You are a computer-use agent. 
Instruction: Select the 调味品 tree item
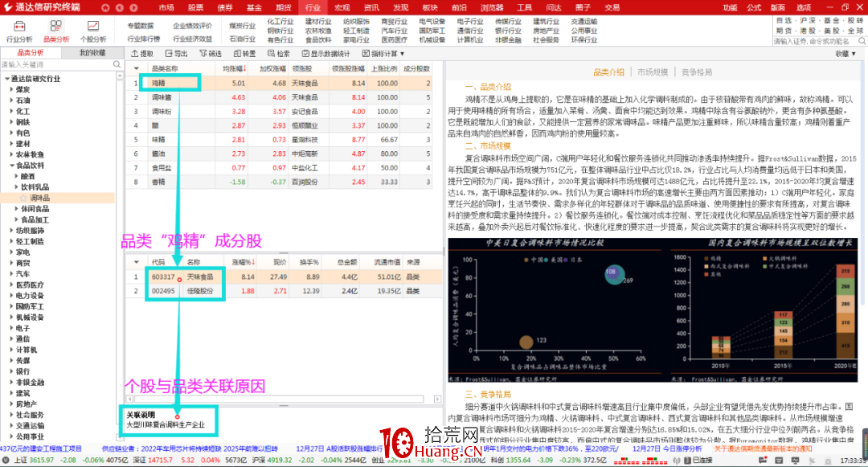(40, 198)
